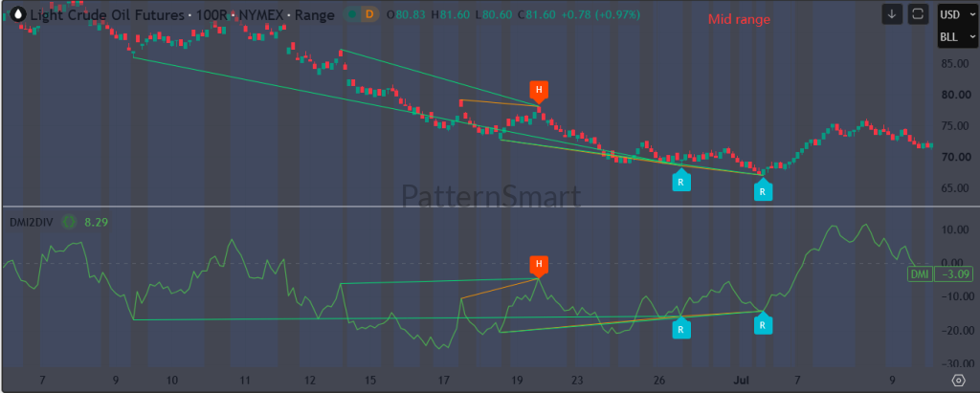Toggle fullscreen chart mode button
Viewport: 980px width, 393px height.
coord(920,13)
